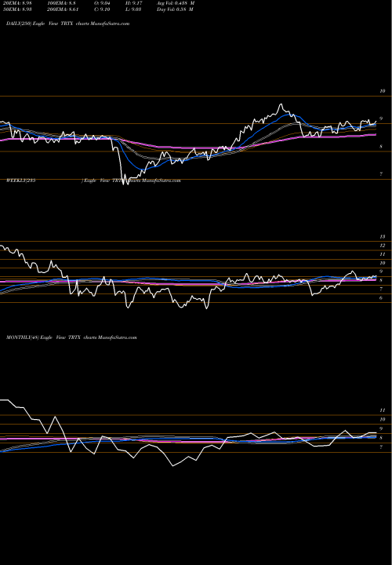
Task: Click the WEEKLY chart title label
Action: pos(93,180)
